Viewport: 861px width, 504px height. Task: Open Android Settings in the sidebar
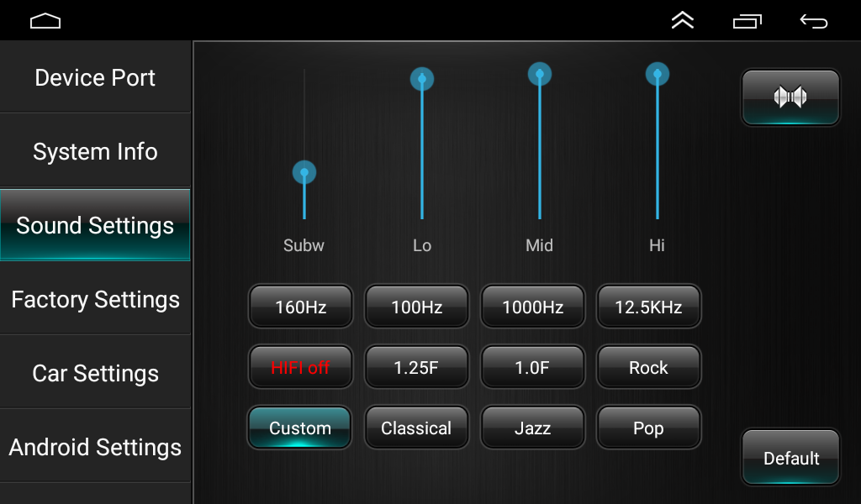pos(95,447)
